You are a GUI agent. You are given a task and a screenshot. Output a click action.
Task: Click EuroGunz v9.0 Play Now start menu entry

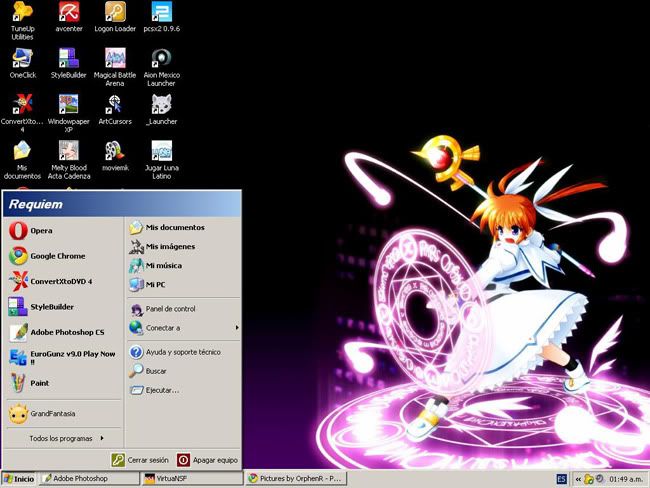[63, 357]
